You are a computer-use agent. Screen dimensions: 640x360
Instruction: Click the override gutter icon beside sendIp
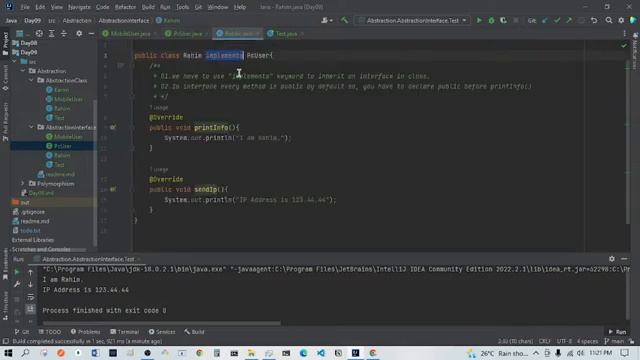(x=113, y=189)
